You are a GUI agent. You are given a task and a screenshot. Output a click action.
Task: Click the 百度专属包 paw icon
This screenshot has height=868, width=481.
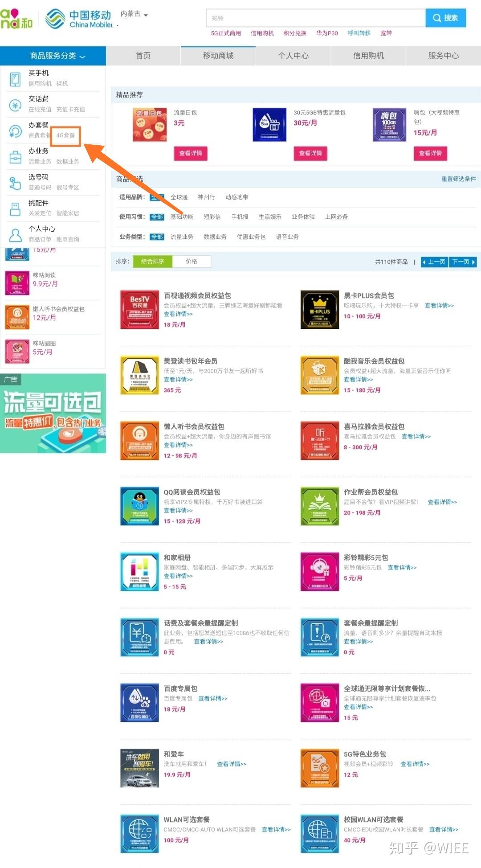click(x=139, y=703)
